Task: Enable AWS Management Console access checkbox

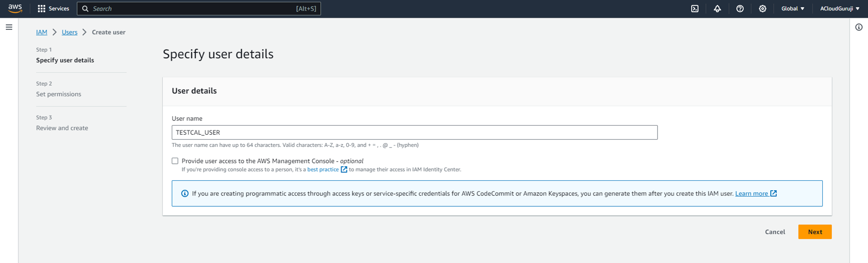Action: (175, 161)
